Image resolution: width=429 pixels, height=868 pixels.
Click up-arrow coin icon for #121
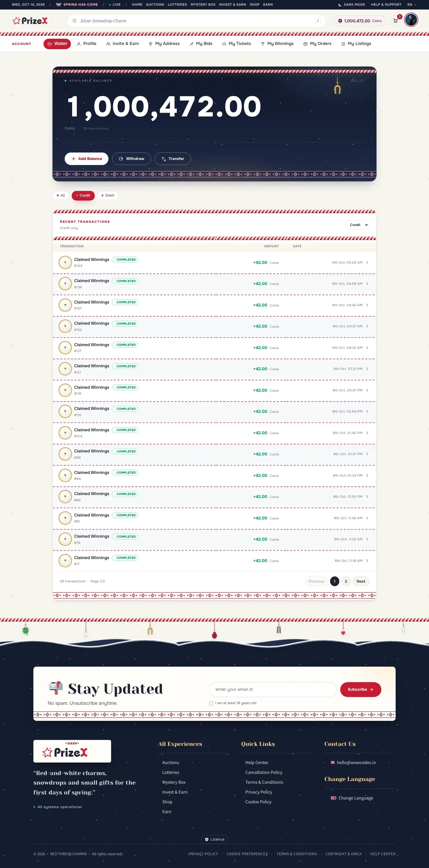tap(65, 369)
